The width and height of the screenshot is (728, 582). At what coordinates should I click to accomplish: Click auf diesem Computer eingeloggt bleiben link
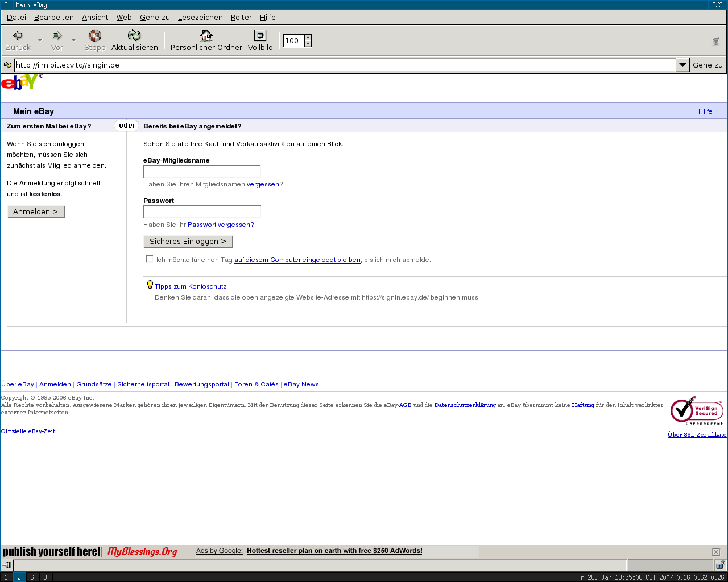coord(297,260)
